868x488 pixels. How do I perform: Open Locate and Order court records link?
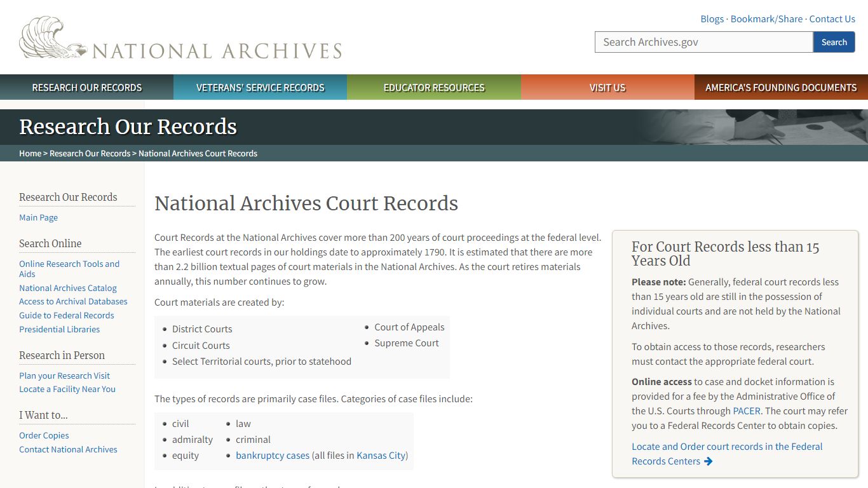(x=727, y=454)
